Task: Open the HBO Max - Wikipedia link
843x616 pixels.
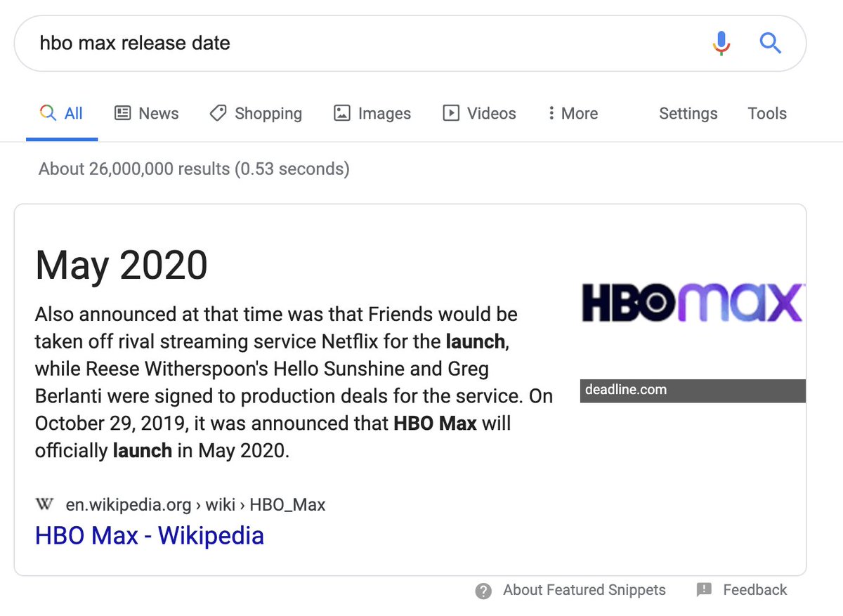Action: [x=150, y=536]
